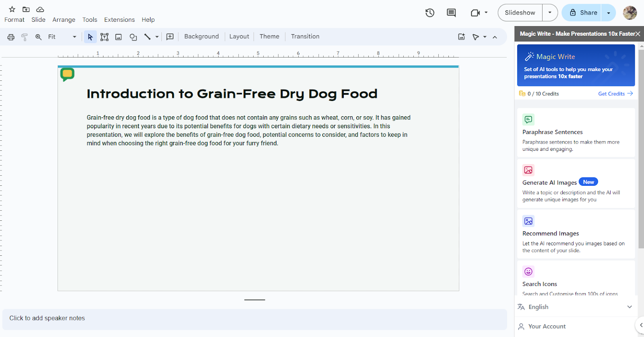Click the Background toolbar button
The image size is (644, 337).
(x=202, y=37)
